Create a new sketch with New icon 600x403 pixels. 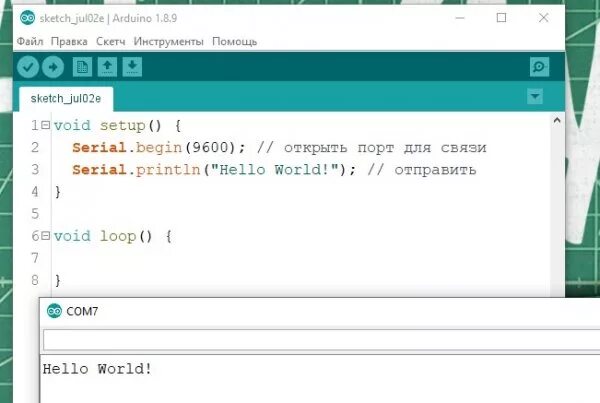(82, 67)
